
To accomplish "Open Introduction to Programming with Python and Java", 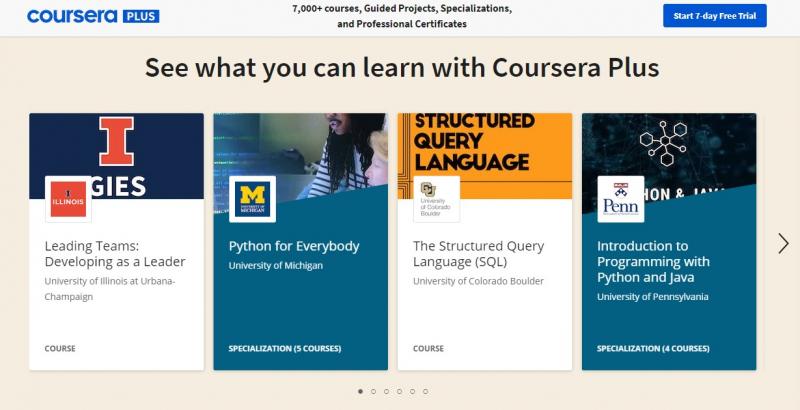I will pos(653,262).
